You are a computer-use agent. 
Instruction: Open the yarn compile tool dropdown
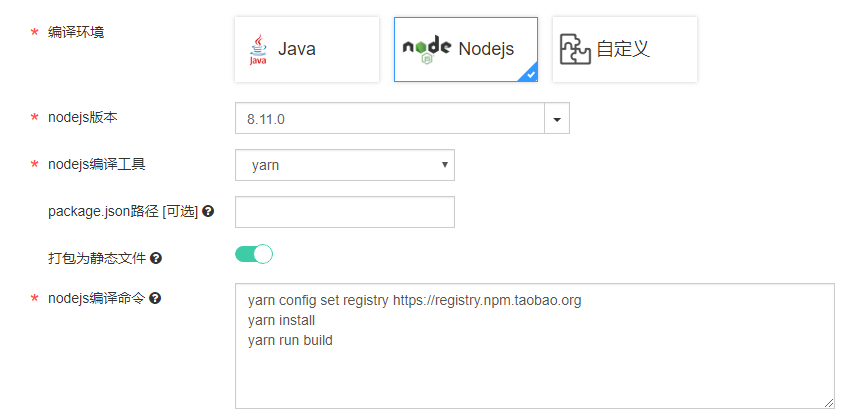point(345,165)
